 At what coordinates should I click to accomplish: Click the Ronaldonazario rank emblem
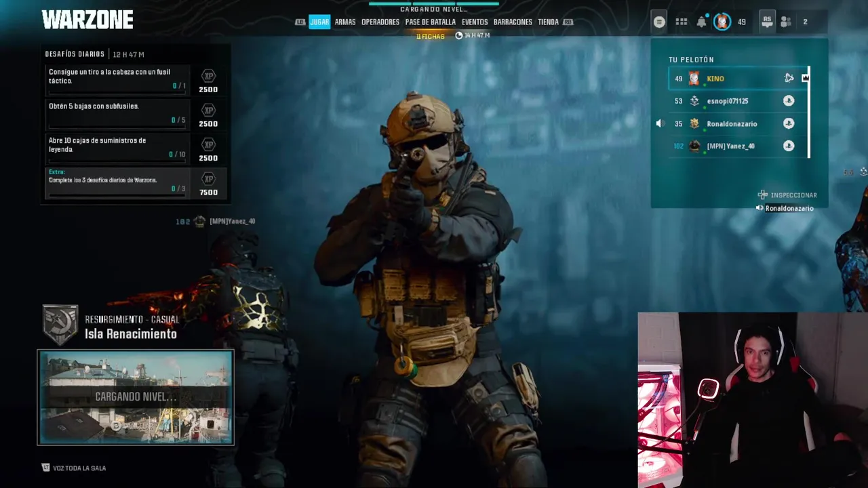click(694, 123)
